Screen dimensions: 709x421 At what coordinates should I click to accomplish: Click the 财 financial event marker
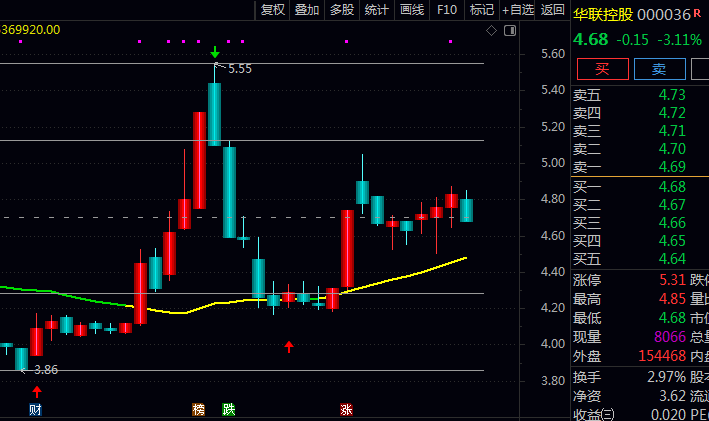click(35, 410)
